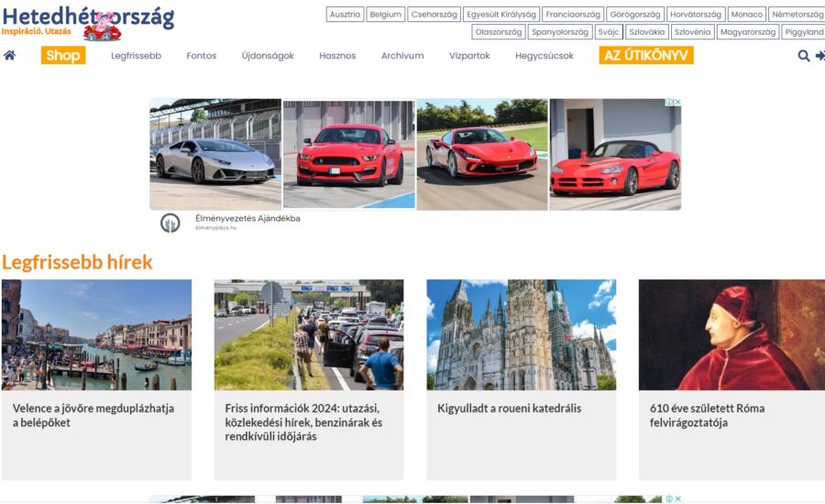The height and width of the screenshot is (504, 825).
Task: Click the ad info icon on the car banner
Action: (x=669, y=102)
